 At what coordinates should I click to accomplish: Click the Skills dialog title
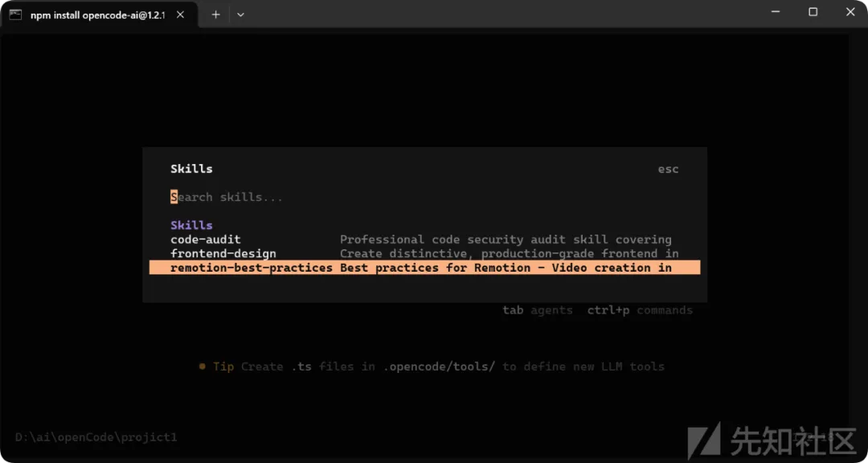pos(191,169)
